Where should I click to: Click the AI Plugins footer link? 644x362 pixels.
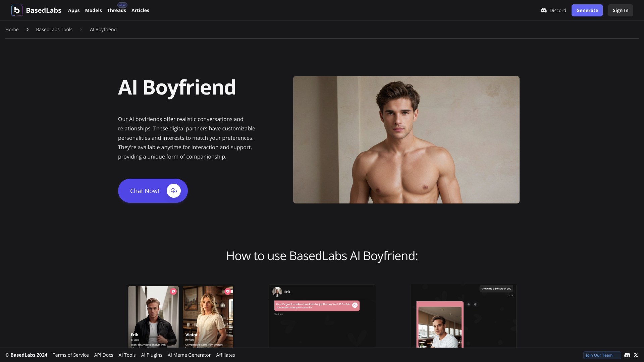152,355
